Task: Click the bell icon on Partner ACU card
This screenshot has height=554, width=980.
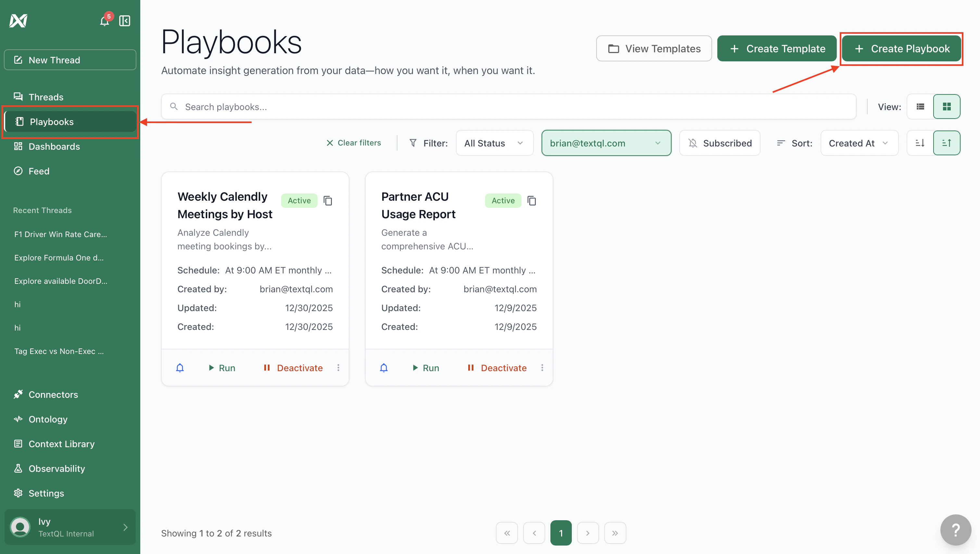Action: point(383,368)
